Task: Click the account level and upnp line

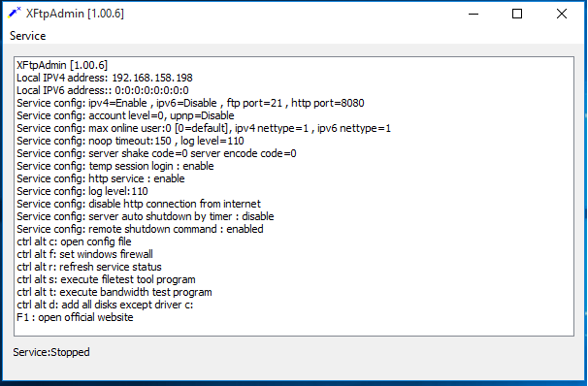Action: point(125,115)
